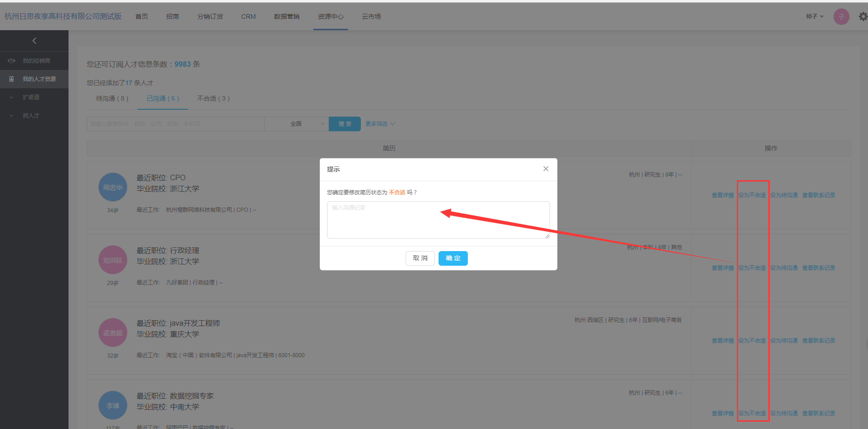Image resolution: width=868 pixels, height=429 pixels.
Task: Click the 输入沟通记录 text area
Action: pos(438,220)
